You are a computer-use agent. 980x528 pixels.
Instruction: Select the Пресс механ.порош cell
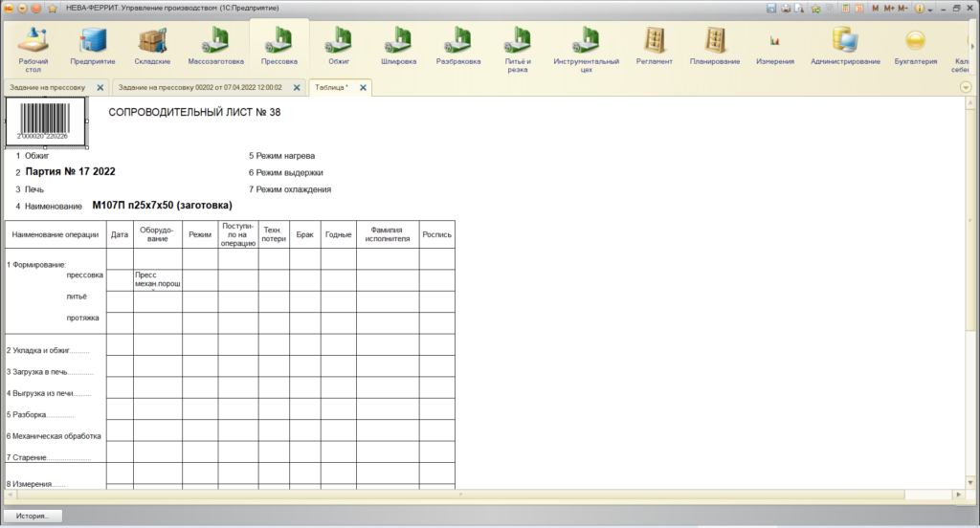(x=158, y=279)
